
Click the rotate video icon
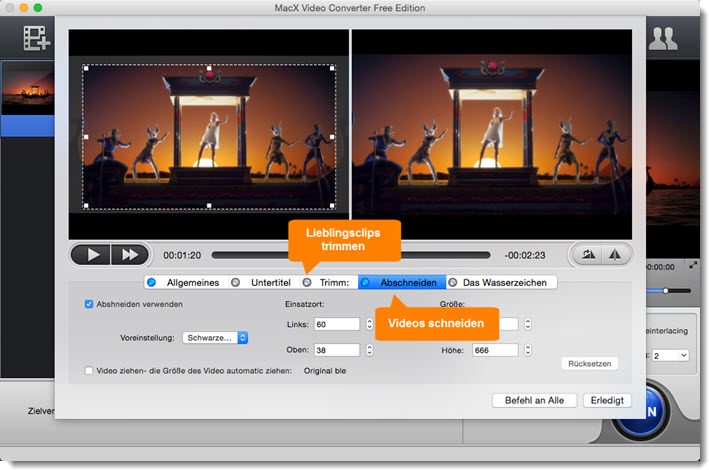pos(588,255)
